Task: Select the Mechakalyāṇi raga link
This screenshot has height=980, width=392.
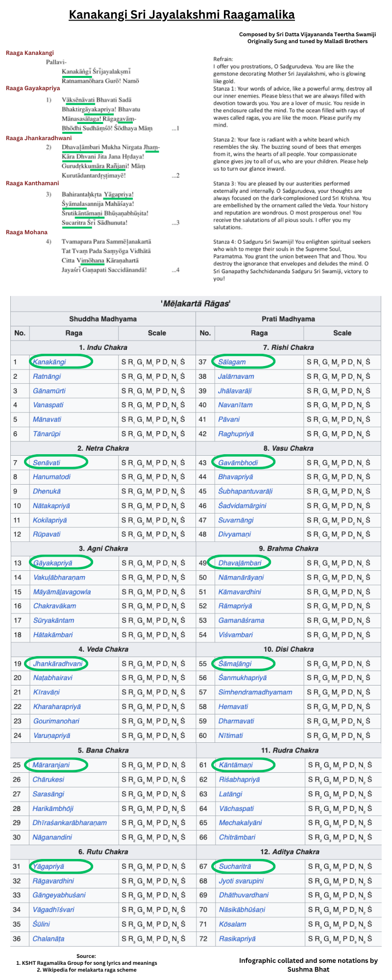Action: [x=241, y=823]
